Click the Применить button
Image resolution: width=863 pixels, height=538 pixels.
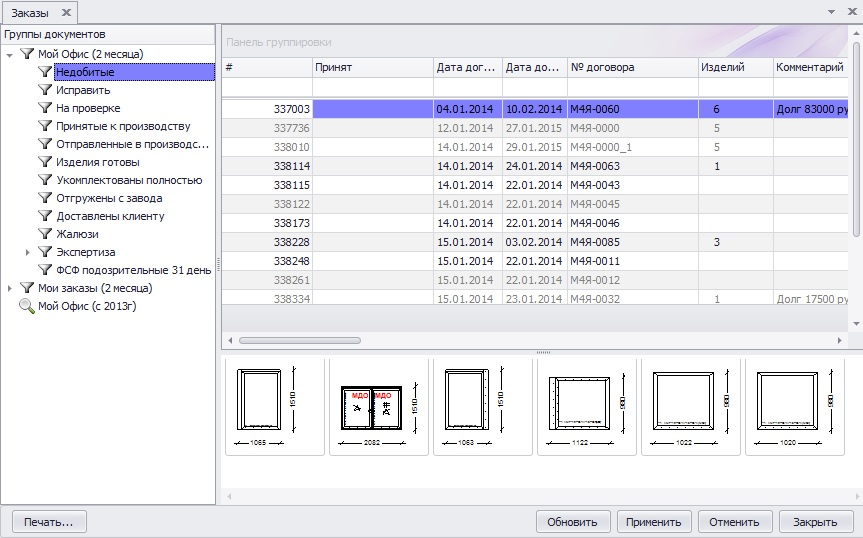(653, 521)
